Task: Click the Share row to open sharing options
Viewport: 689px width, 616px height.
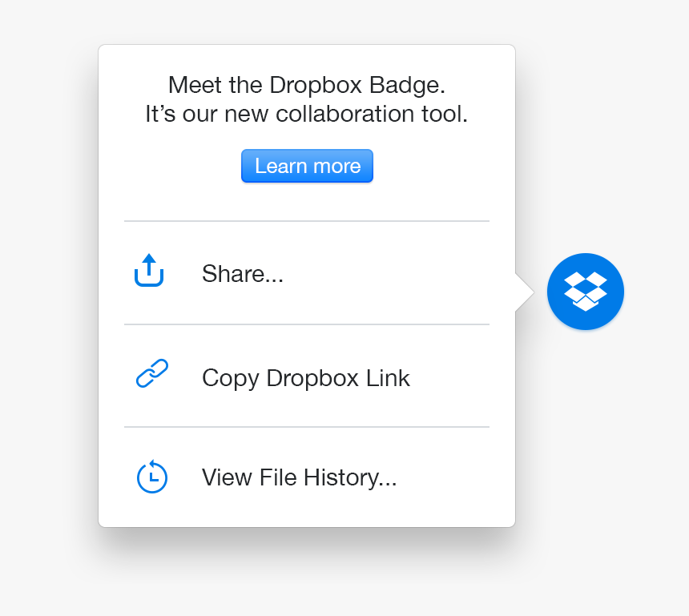Action: 242,273
